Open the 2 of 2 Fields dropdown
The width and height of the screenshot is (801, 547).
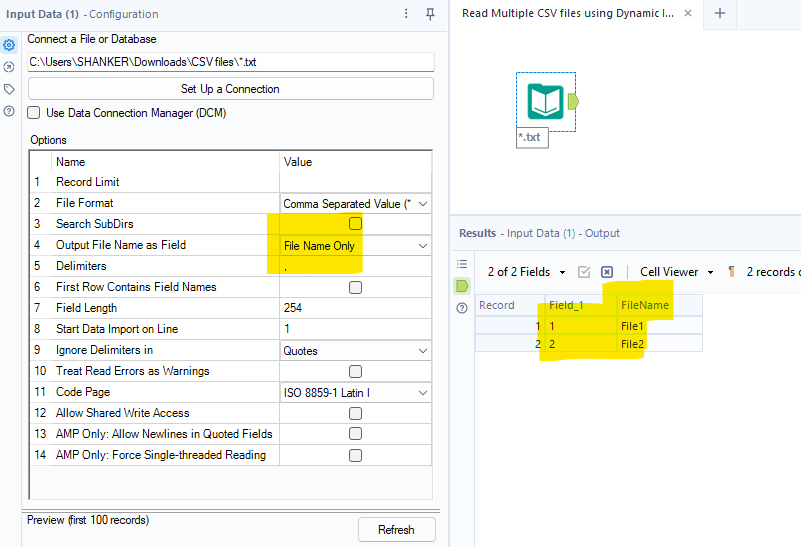pos(527,272)
